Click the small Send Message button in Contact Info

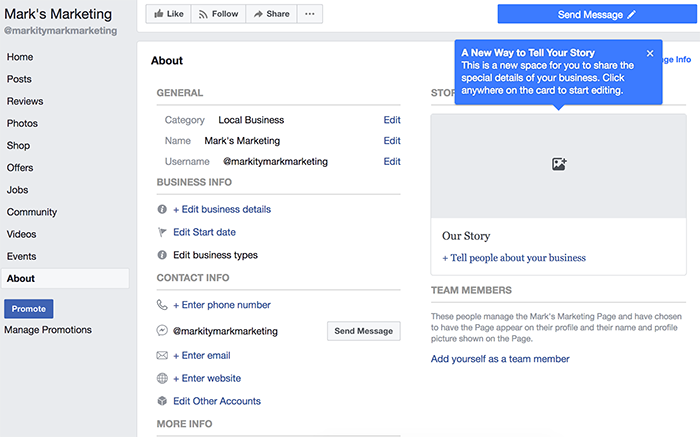[363, 331]
